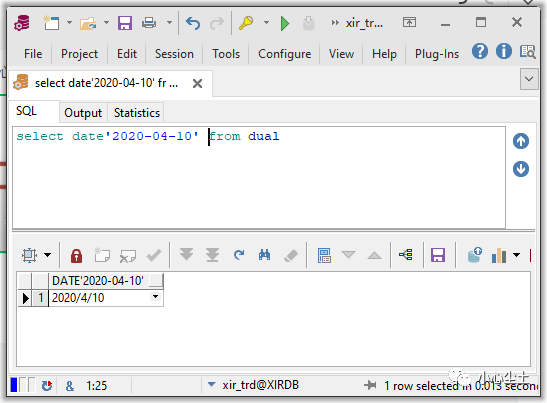Screen dimensions: 547x403
Task: Close the select date'2020-04-10' window tab
Action: (197, 83)
